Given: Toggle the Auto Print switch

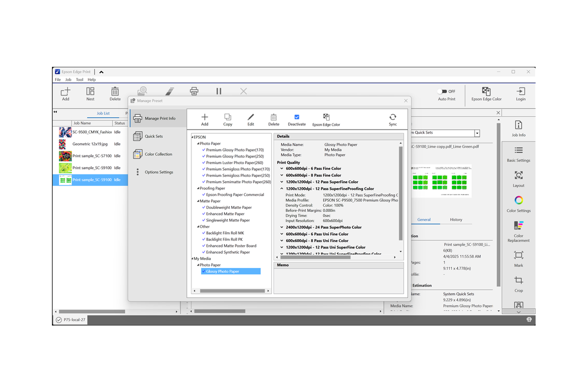Looking at the screenshot, I should pyautogui.click(x=442, y=91).
